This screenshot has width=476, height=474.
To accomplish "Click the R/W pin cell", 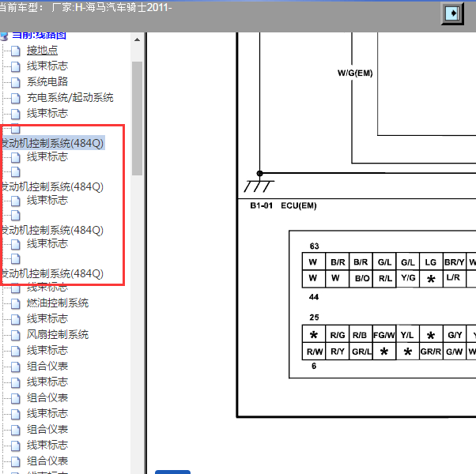I will coord(314,352).
